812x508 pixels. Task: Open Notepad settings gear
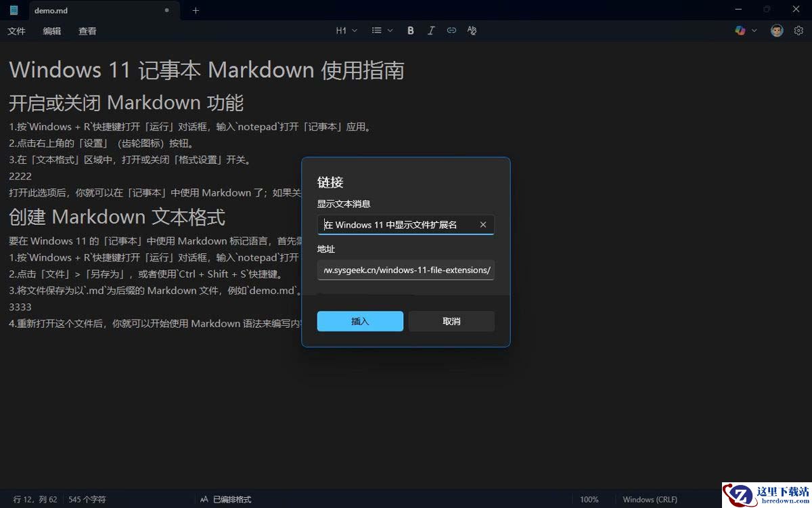[798, 30]
